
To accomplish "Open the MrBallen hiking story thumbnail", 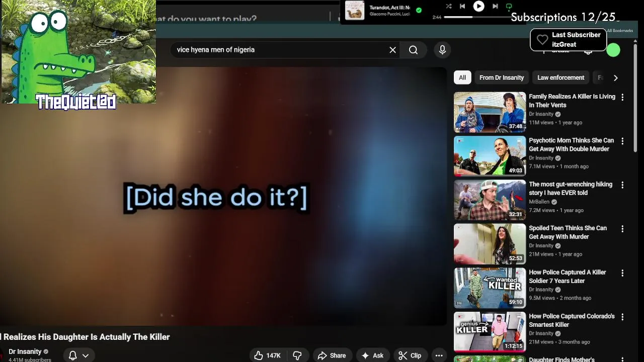I will click(490, 200).
